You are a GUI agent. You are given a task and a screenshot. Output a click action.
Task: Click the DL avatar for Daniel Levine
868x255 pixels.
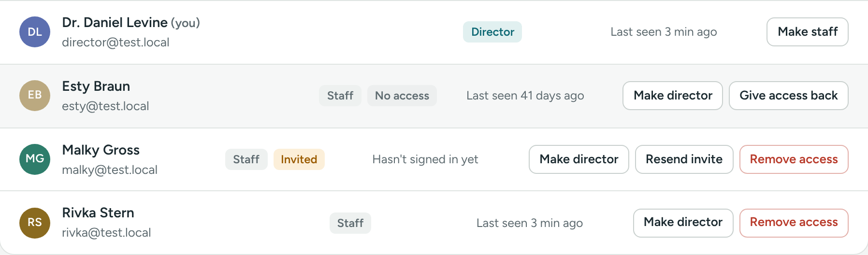point(35,32)
